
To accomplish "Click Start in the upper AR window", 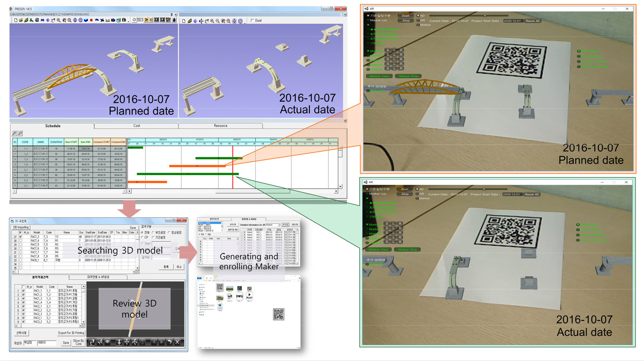I will click(x=406, y=15).
